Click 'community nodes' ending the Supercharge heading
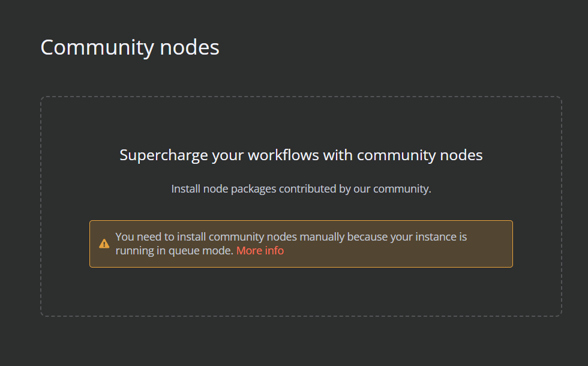This screenshot has height=366, width=588. pyautogui.click(x=419, y=155)
